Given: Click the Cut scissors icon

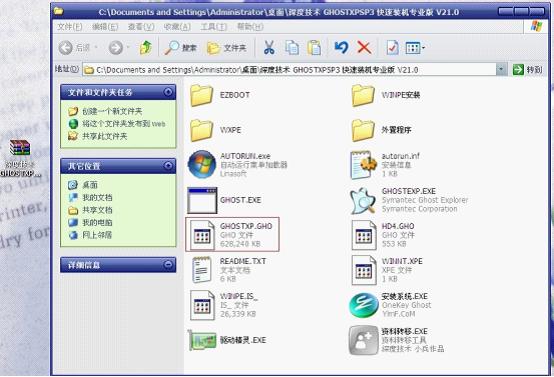Looking at the screenshot, I should (x=269, y=48).
